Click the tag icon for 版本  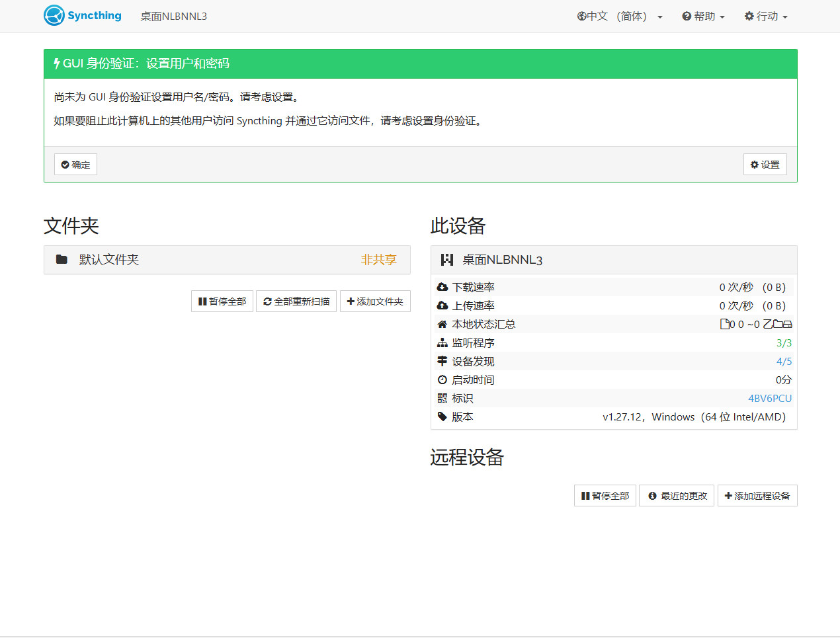click(442, 417)
